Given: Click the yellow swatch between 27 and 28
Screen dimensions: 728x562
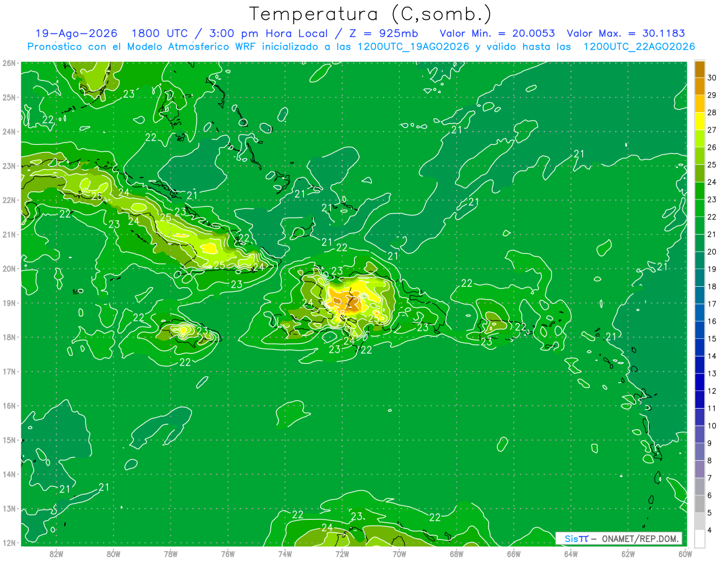Looking at the screenshot, I should click(x=699, y=121).
